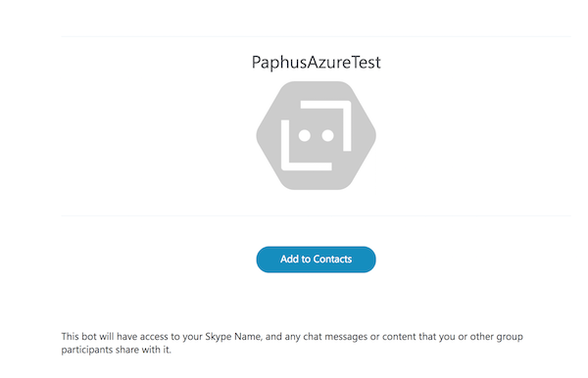The width and height of the screenshot is (588, 378).
Task: Click the words chat messages in the disclaimer
Action: pos(335,337)
